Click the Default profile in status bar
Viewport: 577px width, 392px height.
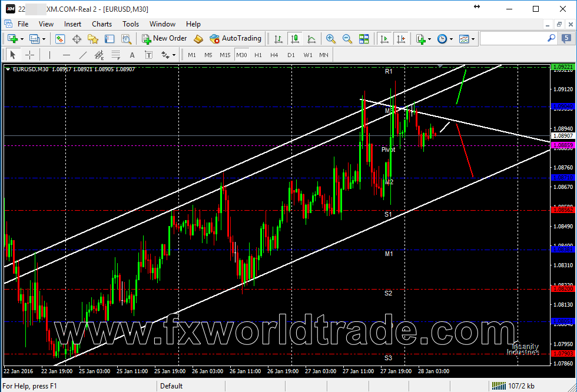point(171,386)
